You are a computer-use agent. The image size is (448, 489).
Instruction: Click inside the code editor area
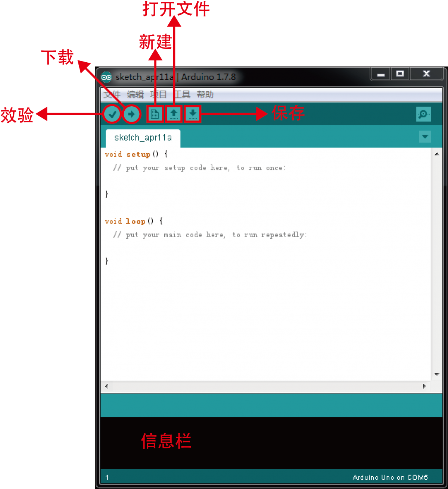click(261, 298)
